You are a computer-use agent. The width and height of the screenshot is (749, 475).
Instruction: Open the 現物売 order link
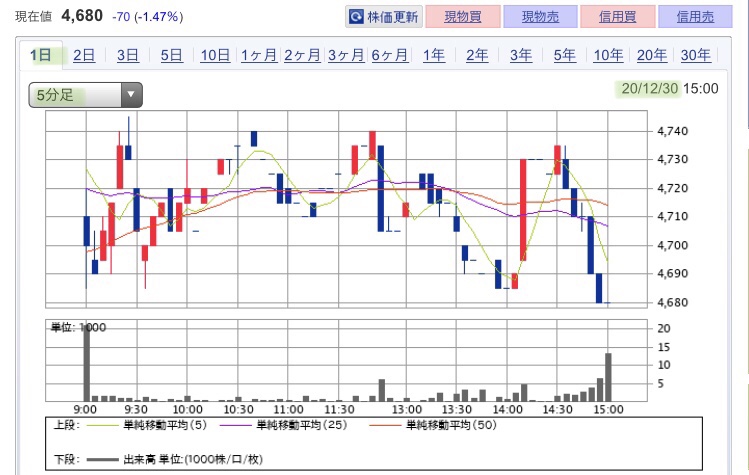click(x=540, y=17)
